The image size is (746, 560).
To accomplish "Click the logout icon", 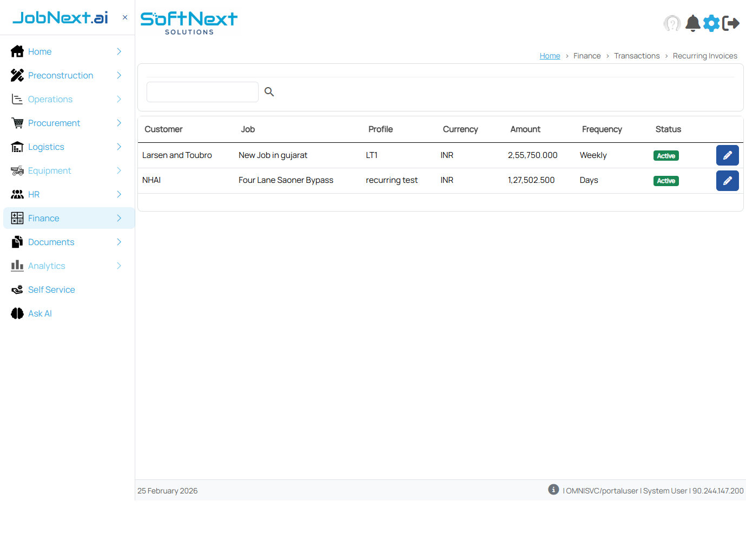I will pyautogui.click(x=731, y=23).
